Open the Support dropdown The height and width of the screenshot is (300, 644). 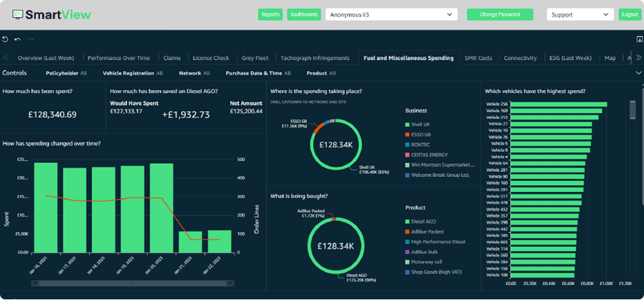click(580, 14)
